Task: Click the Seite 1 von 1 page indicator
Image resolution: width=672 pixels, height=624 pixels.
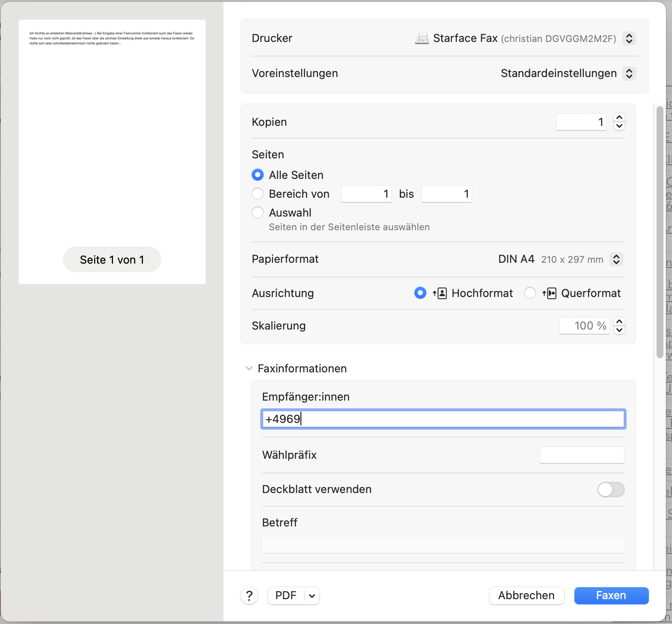Action: tap(112, 260)
